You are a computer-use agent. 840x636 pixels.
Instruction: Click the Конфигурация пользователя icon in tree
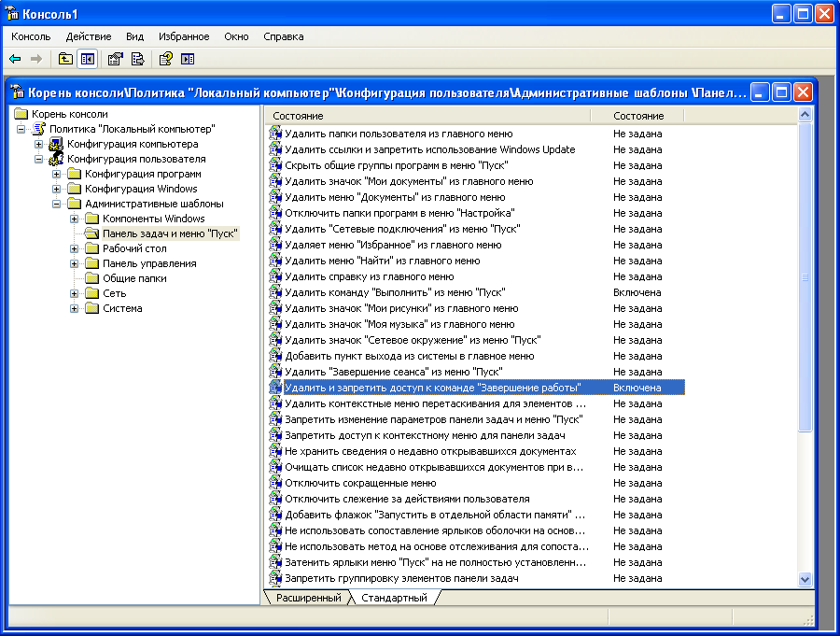56,159
